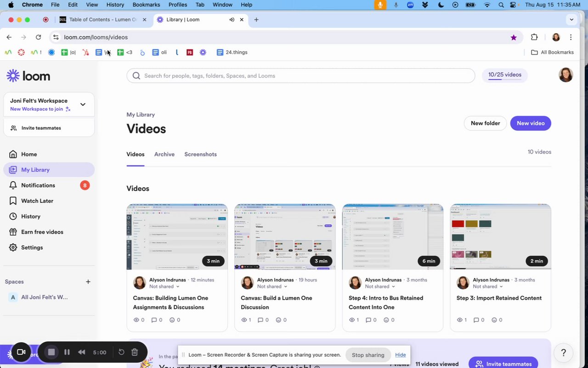This screenshot has width=588, height=368.
Task: Click views eye icon on Assignments & Discussions video
Action: coord(136,320)
